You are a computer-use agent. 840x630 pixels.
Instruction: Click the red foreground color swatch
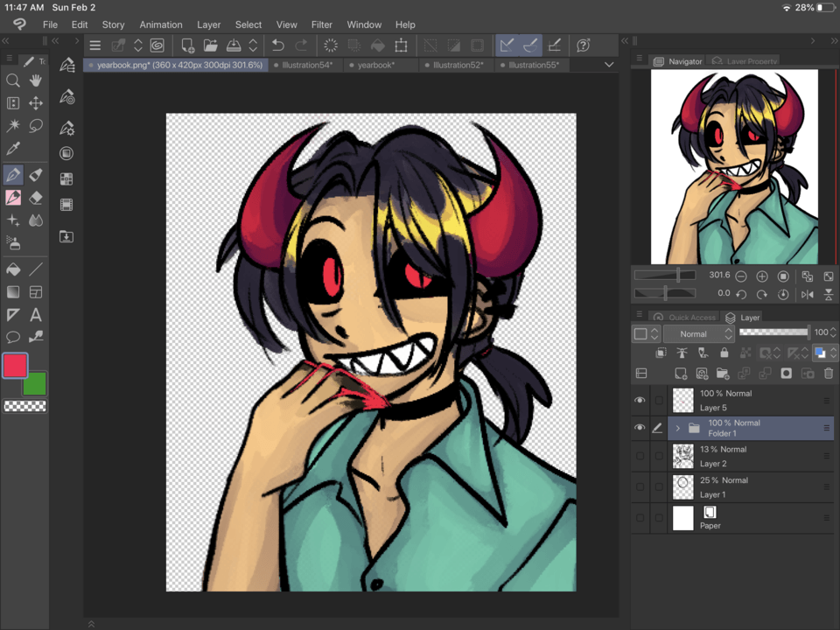tap(15, 366)
